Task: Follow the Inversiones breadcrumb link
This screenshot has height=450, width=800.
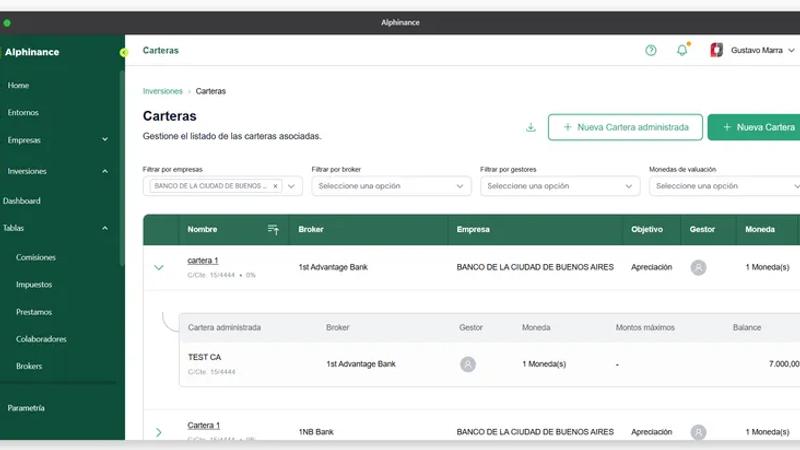Action: click(163, 91)
